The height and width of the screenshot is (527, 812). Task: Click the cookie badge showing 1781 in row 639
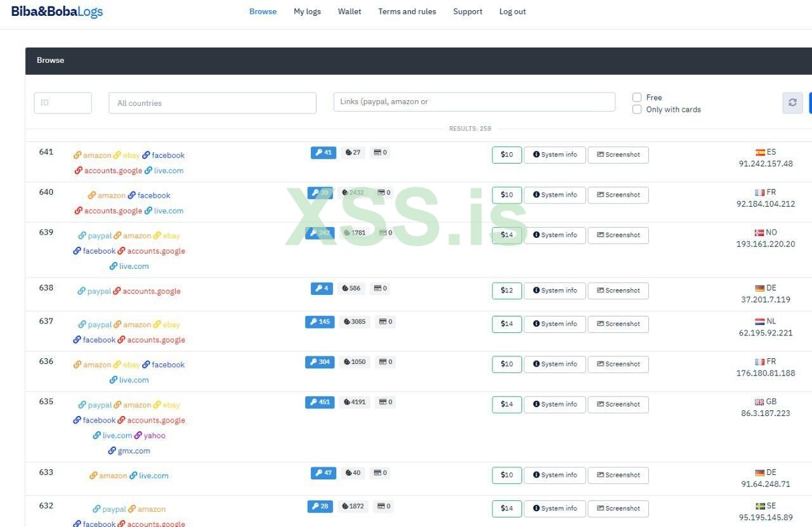point(355,233)
